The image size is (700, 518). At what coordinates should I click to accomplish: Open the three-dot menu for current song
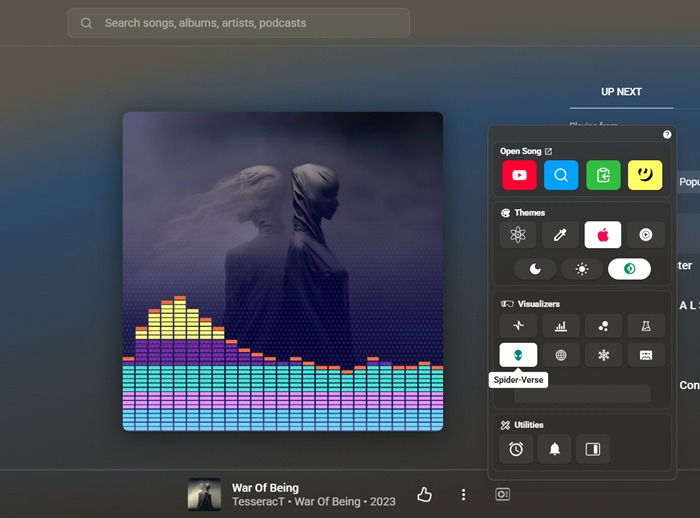pyautogui.click(x=463, y=495)
